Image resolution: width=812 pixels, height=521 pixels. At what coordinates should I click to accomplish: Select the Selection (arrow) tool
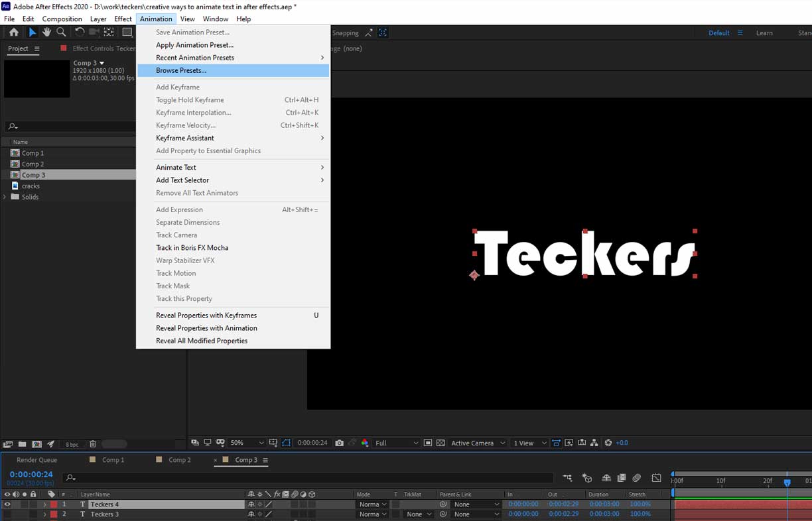32,32
